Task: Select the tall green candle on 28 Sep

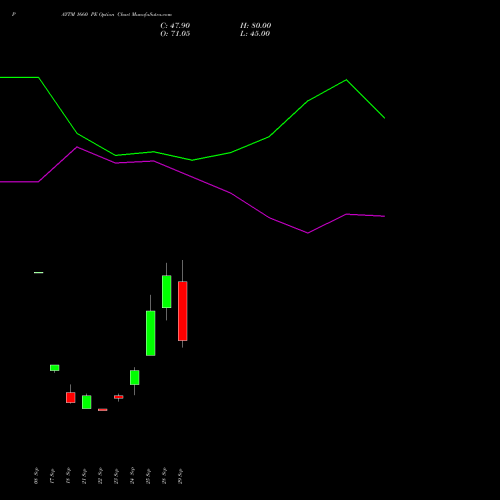Action: tap(166, 291)
